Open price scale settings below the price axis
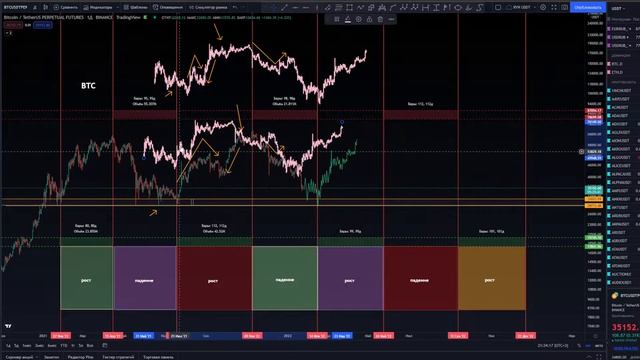Image resolution: width=640 pixels, height=360 pixels. (596, 336)
